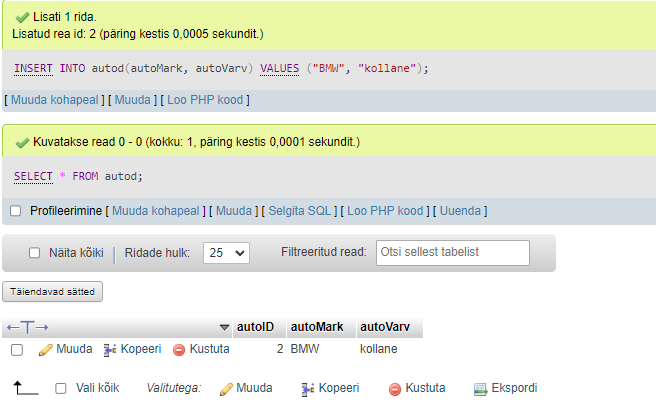This screenshot has height=407, width=656.
Task: Enable the Profileerimine checkbox
Action: point(15,211)
